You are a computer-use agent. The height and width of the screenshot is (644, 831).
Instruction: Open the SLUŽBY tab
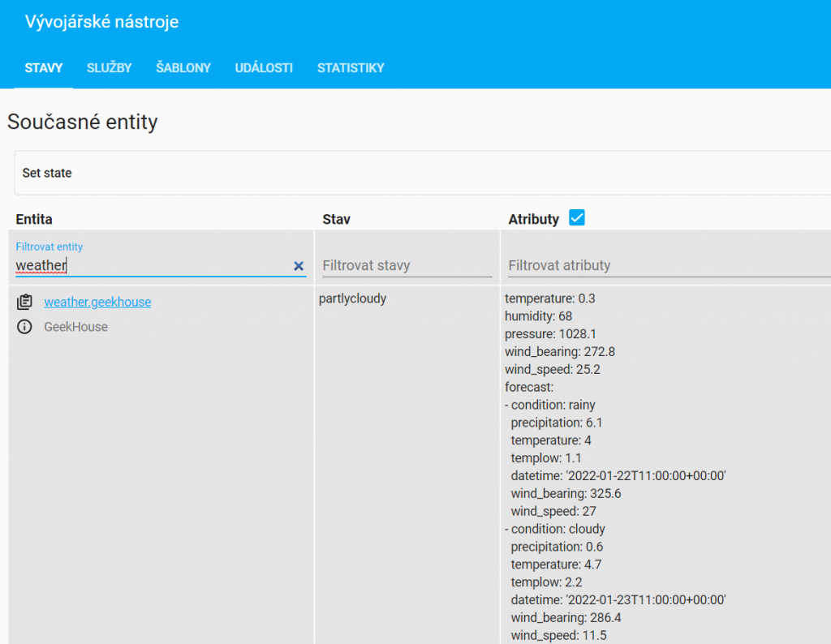pos(110,68)
